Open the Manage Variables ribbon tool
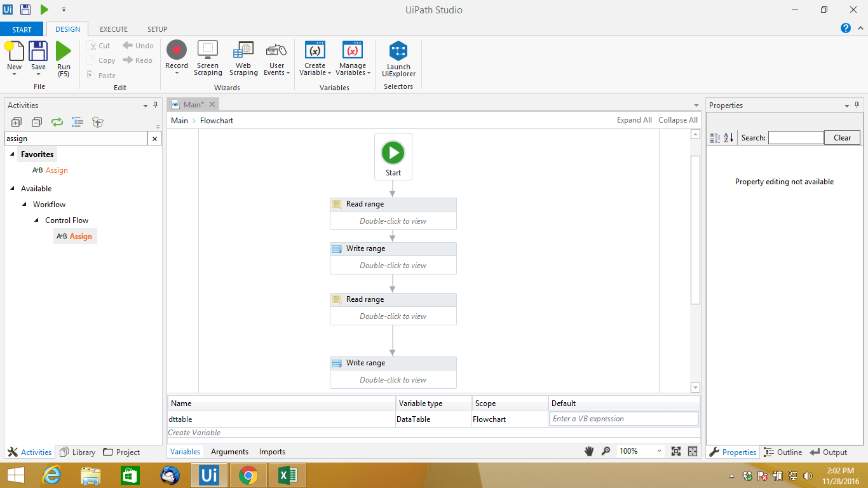Screen dimensions: 868x488 [353, 50]
